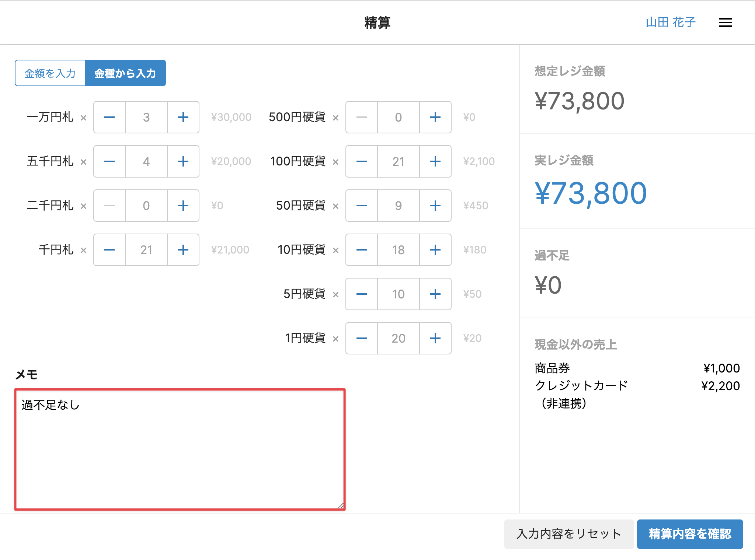Decrement the 1円硬貨 count

click(x=362, y=338)
